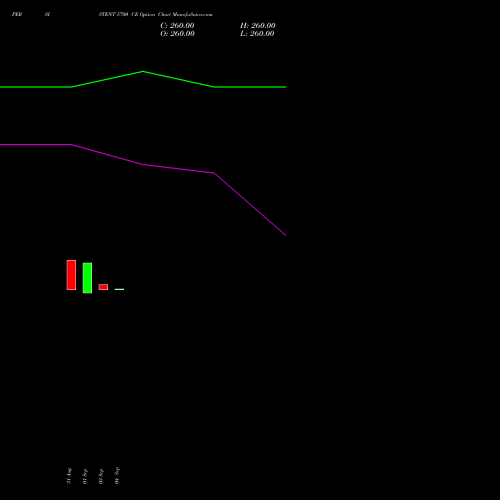Select the 02 Sep date label
Screen dimensions: 500x500
(101, 476)
